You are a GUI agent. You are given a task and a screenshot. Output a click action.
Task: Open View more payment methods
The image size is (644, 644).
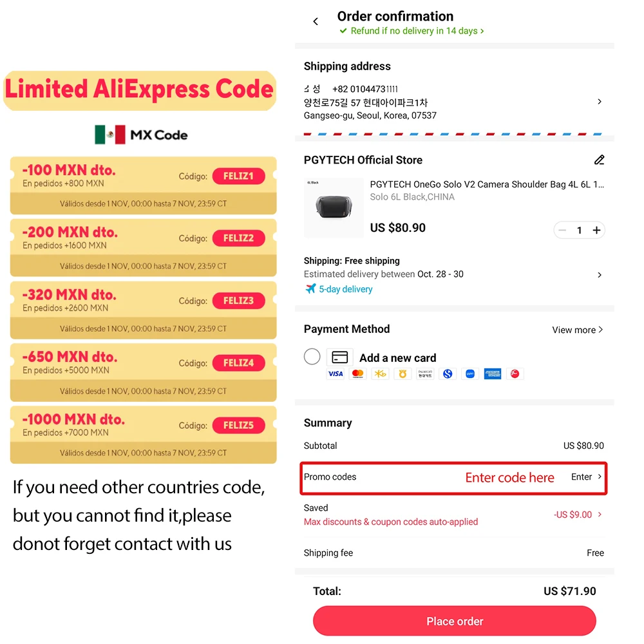coord(577,330)
